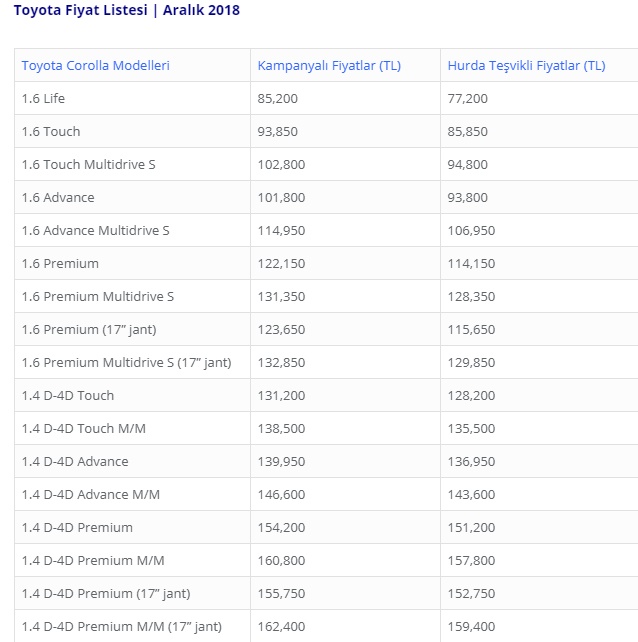638x642 pixels.
Task: Click the scrap-incentive price 143,600
Action: (471, 495)
